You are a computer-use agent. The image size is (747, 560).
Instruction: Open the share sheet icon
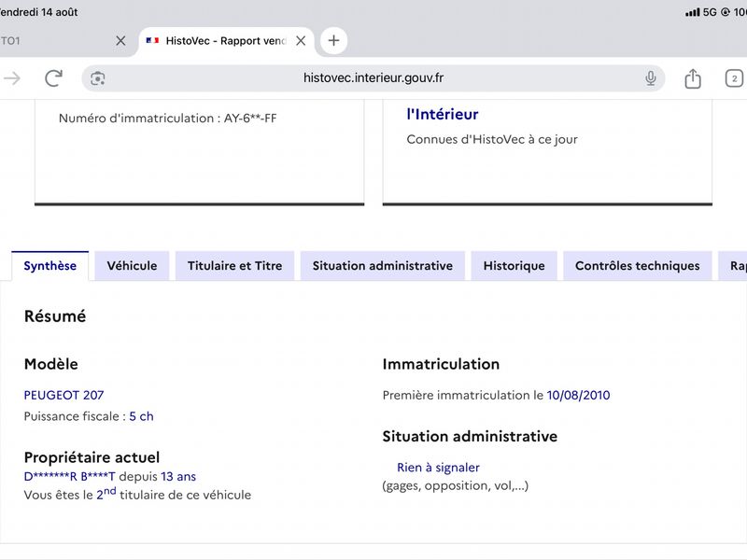pos(693,78)
